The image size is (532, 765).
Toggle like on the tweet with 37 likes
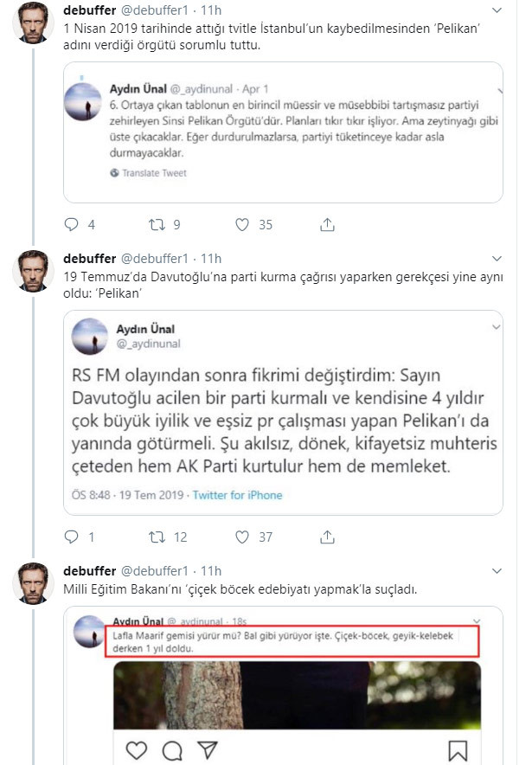243,537
